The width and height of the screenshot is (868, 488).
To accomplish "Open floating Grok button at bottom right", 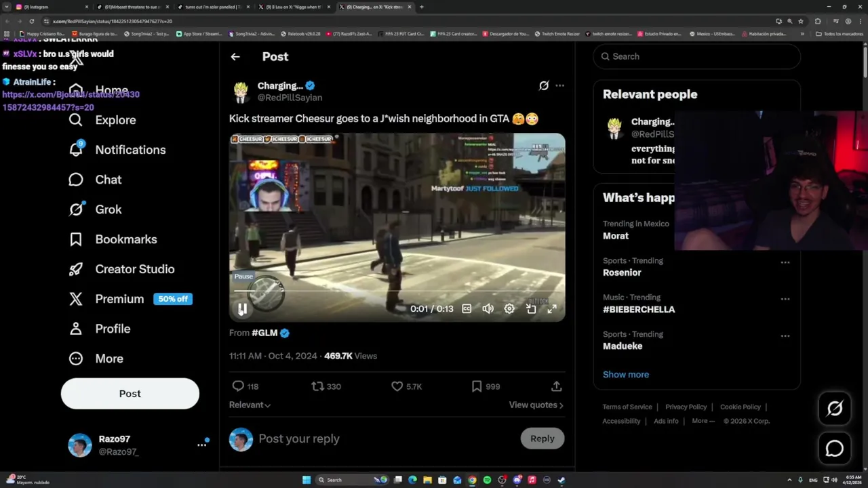I will (835, 408).
